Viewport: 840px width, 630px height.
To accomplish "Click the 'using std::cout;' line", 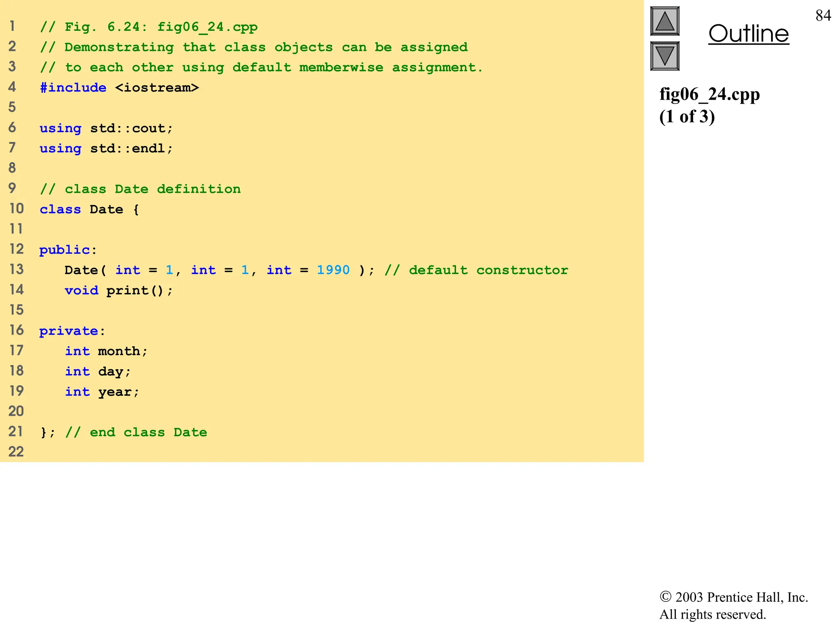I will [106, 128].
